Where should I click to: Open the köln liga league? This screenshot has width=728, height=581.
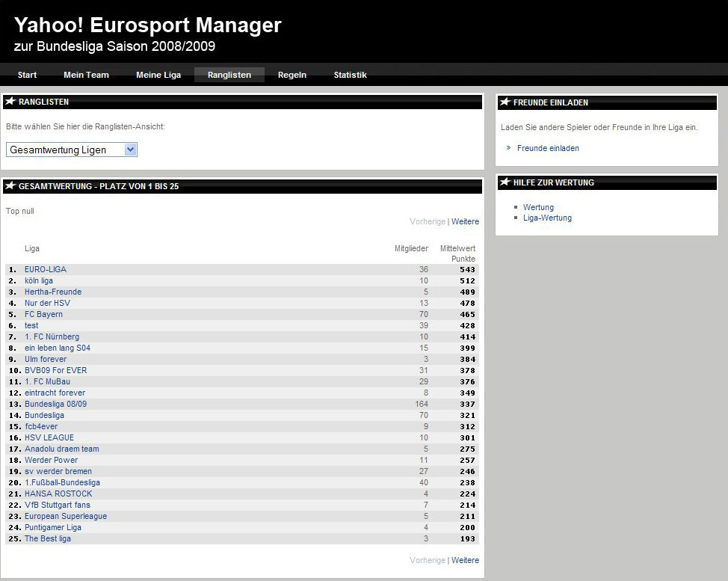pos(39,280)
